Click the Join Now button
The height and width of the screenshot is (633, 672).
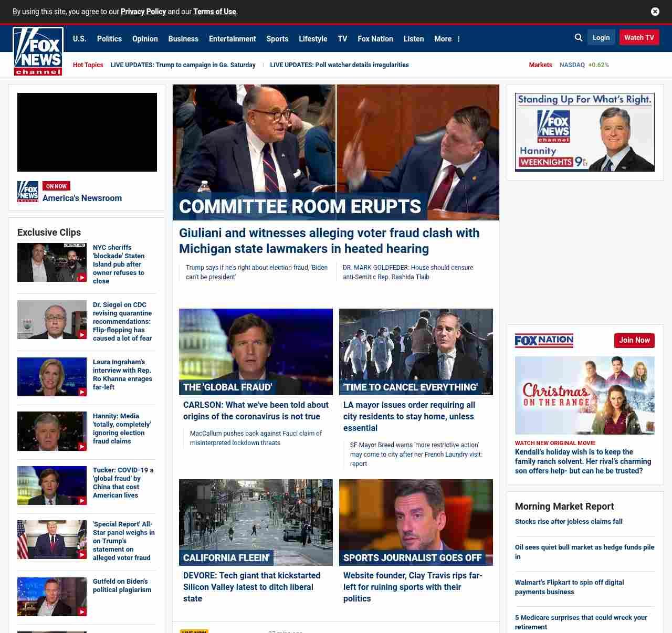(x=634, y=340)
